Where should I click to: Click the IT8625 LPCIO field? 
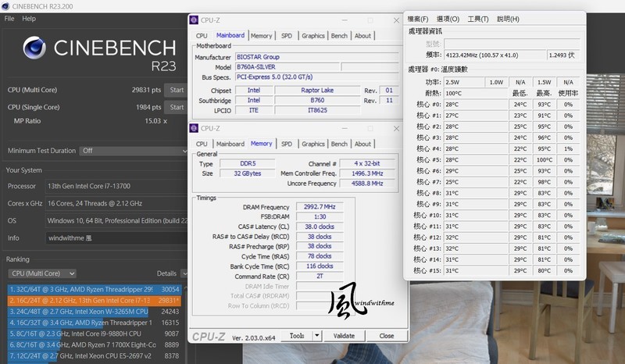(317, 110)
